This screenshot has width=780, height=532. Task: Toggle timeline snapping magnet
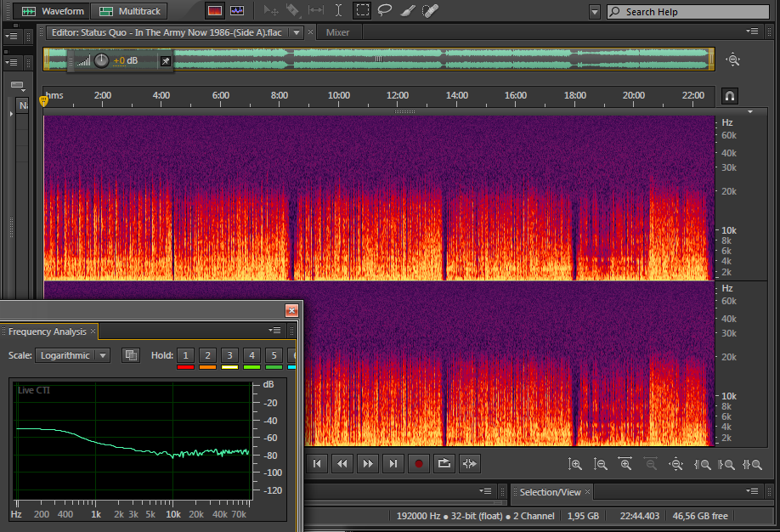tap(730, 96)
